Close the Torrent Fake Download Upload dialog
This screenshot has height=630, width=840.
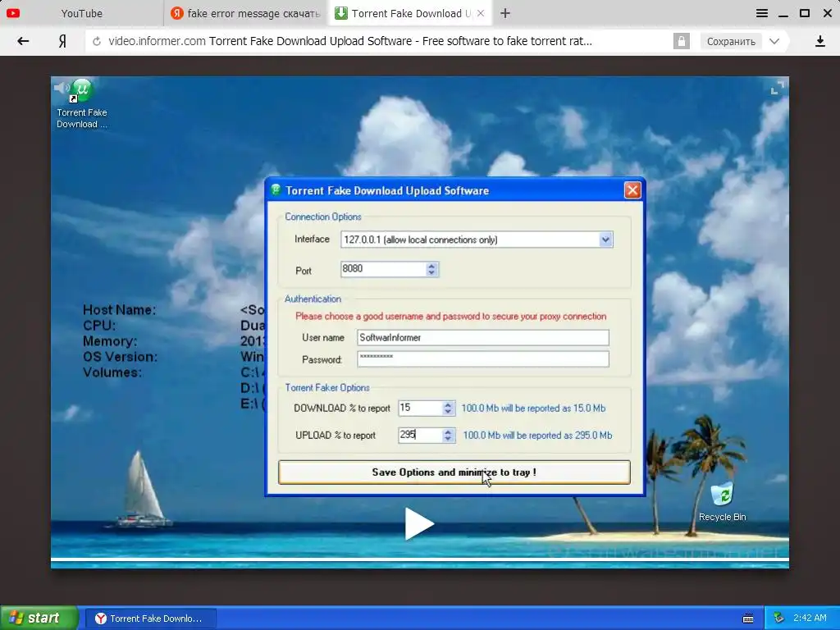tap(632, 190)
